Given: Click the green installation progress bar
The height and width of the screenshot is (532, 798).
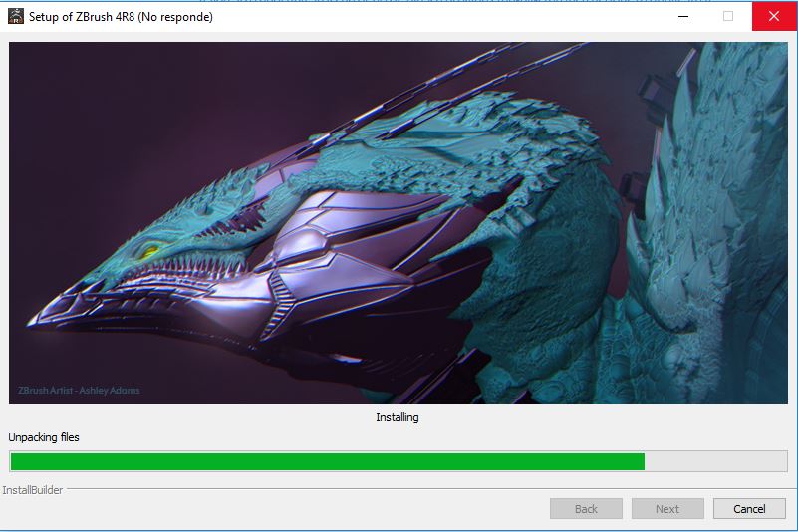Looking at the screenshot, I should [399, 461].
